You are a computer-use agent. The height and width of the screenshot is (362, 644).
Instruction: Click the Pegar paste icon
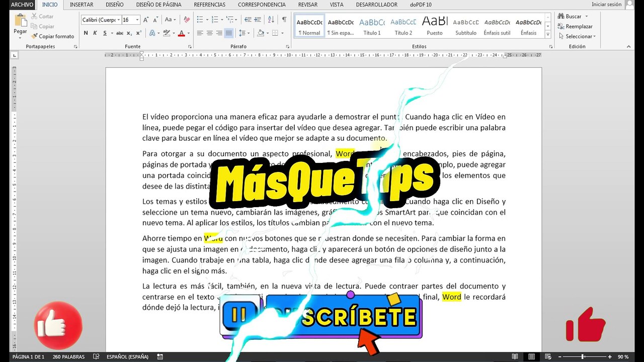click(x=21, y=21)
